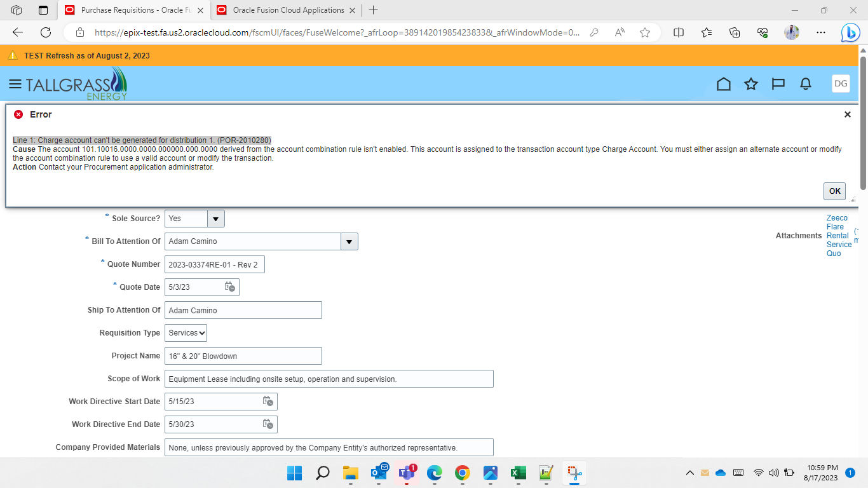Image resolution: width=868 pixels, height=488 pixels.
Task: Open Notifications bell icon
Action: (806, 84)
